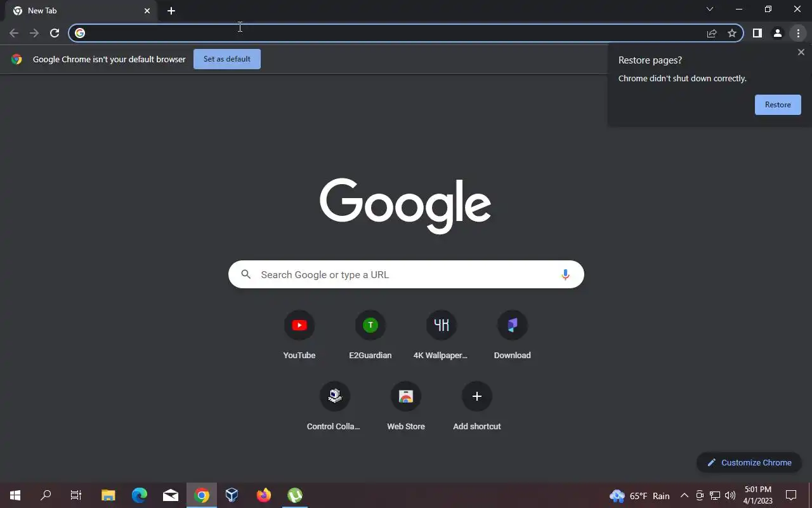Click the Google logo
The image size is (812, 508).
tap(405, 206)
